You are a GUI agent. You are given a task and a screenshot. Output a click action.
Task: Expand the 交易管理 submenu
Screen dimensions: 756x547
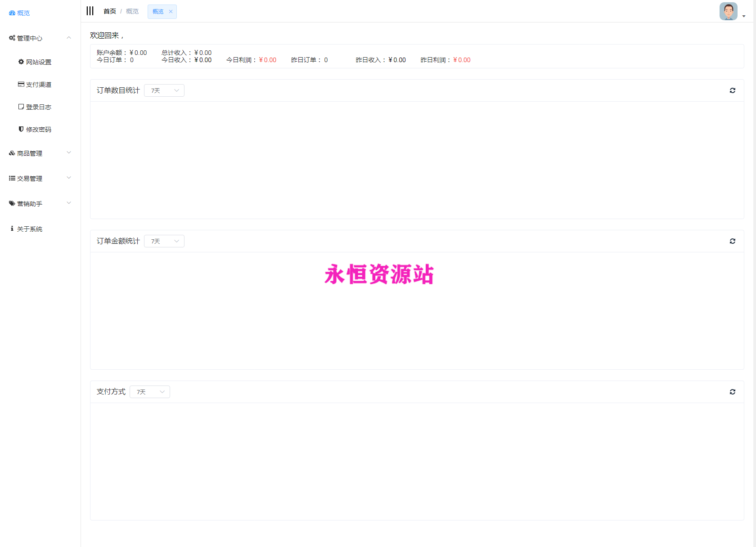coord(69,178)
